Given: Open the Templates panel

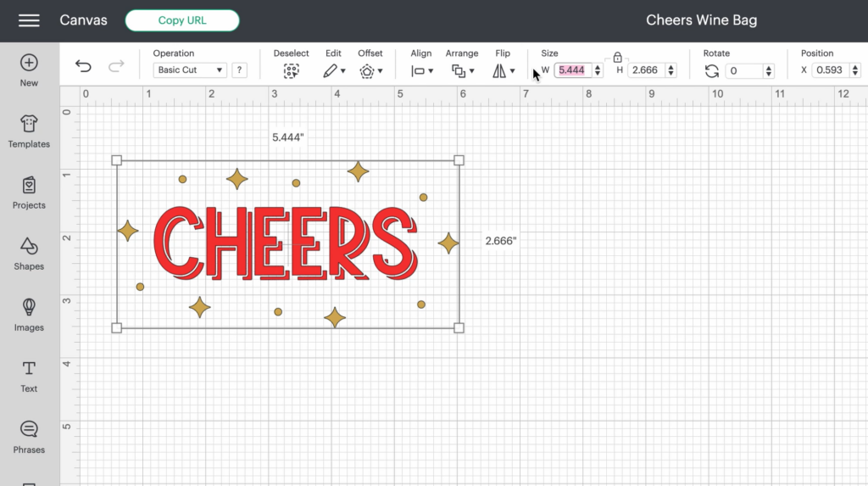Looking at the screenshot, I should [29, 131].
